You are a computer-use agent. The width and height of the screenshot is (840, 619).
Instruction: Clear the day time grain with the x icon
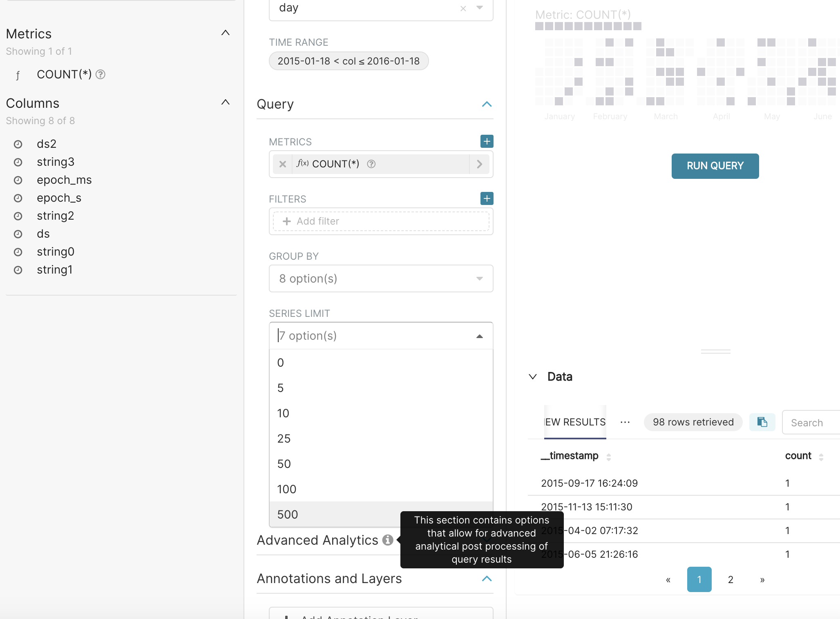462,8
